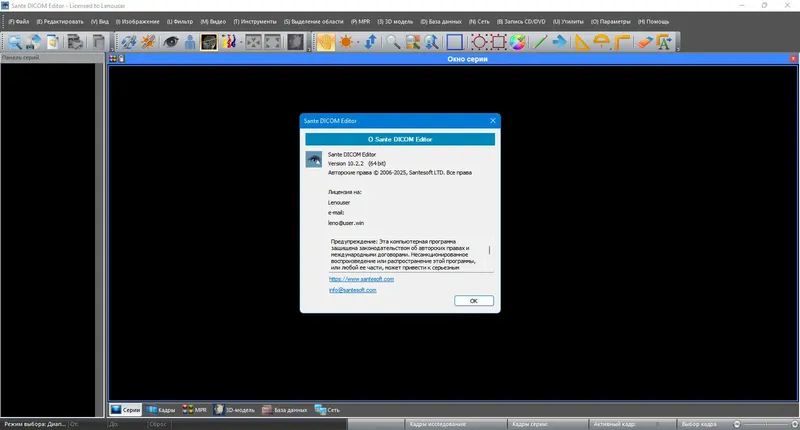This screenshot has height=430, width=800.
Task: Click the colored figures icon
Action: 228,42
